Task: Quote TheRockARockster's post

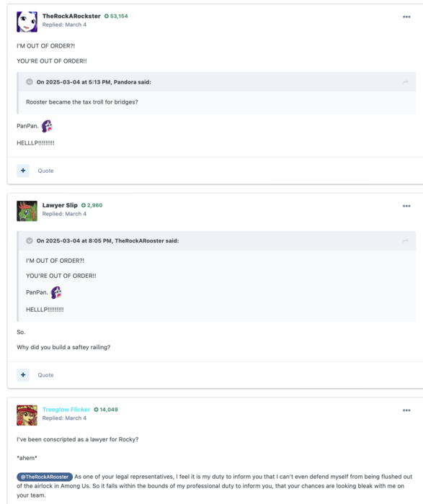Action: pyautogui.click(x=45, y=171)
